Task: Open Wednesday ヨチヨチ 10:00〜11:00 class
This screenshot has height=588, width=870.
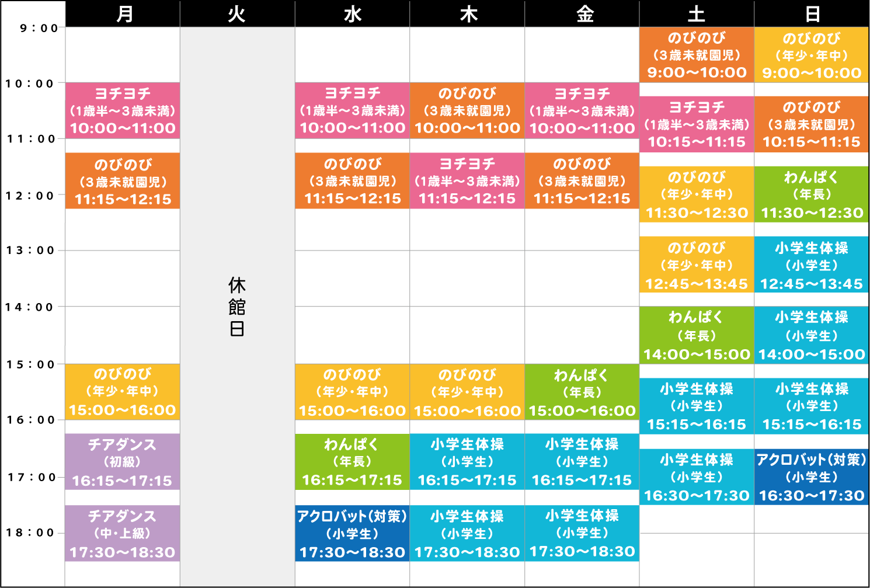Action: pos(352,110)
